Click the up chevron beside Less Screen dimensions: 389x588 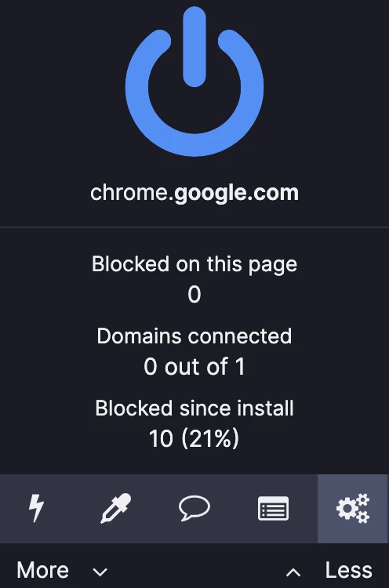[293, 572]
